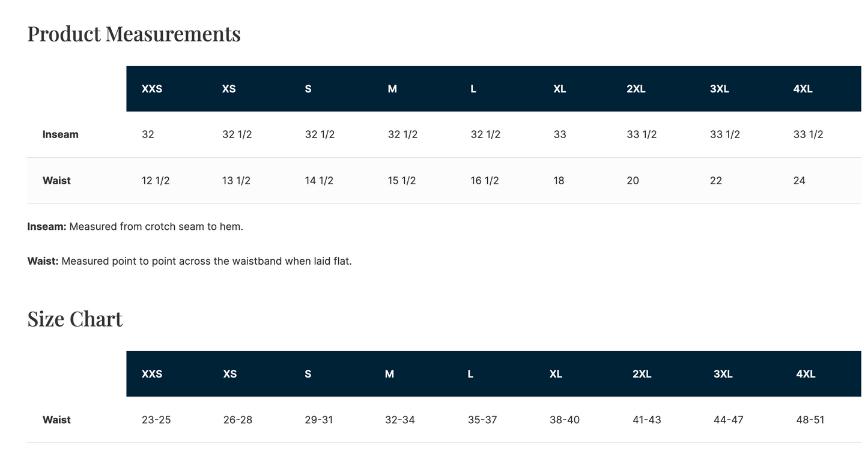Click the inseam value 33 for XL
Screen dimensions: 868x458
[x=560, y=134]
